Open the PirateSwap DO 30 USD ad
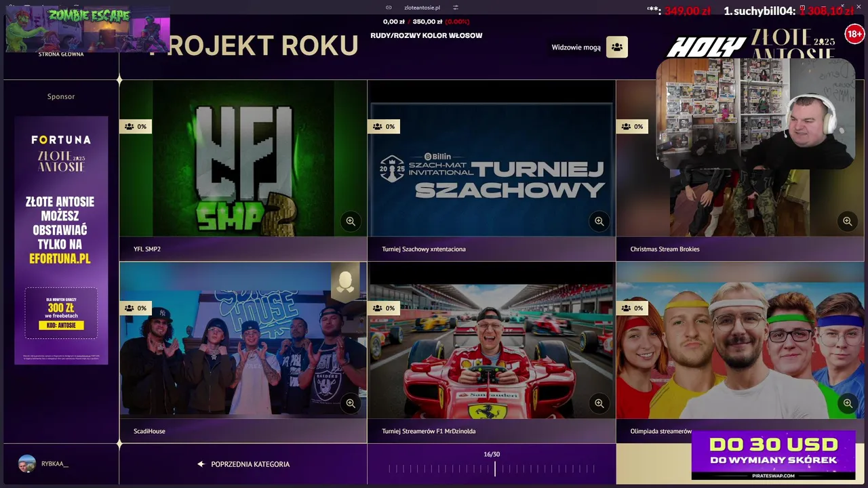The width and height of the screenshot is (868, 488). point(773,455)
